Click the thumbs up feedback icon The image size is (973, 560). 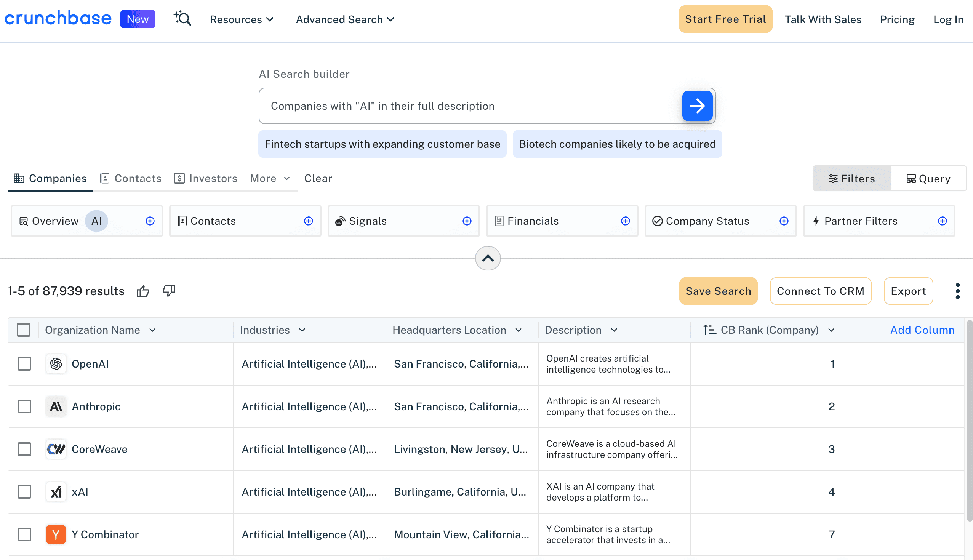point(143,291)
